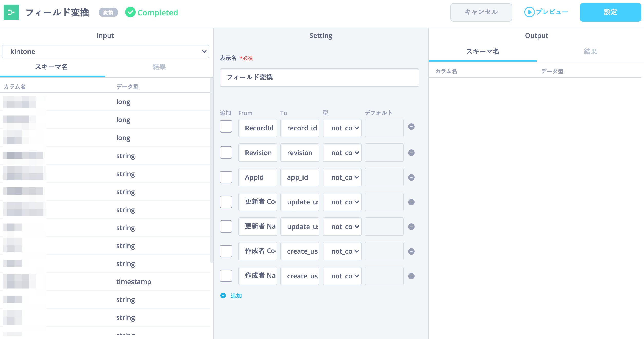Click the preview play icon

(x=529, y=12)
